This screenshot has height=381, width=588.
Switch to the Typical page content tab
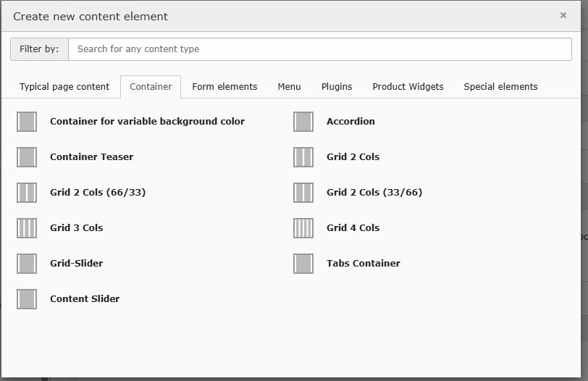click(x=64, y=87)
